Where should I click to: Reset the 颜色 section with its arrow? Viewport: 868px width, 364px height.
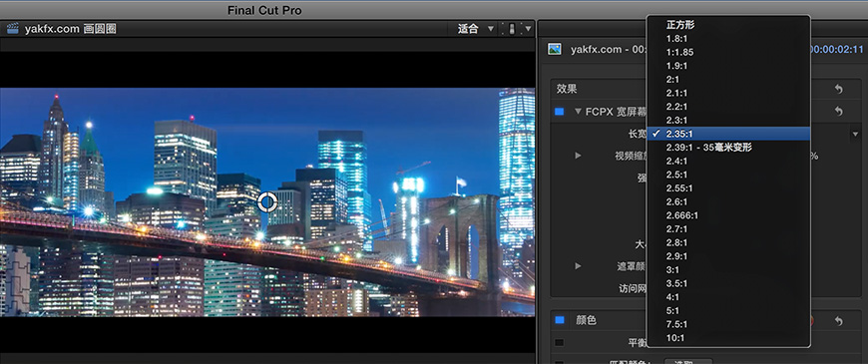coord(839,321)
